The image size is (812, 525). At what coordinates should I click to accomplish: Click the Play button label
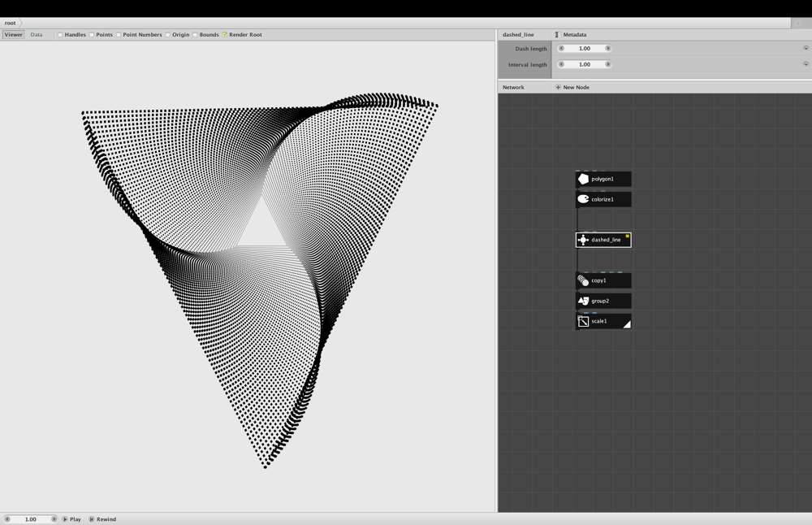(x=76, y=518)
